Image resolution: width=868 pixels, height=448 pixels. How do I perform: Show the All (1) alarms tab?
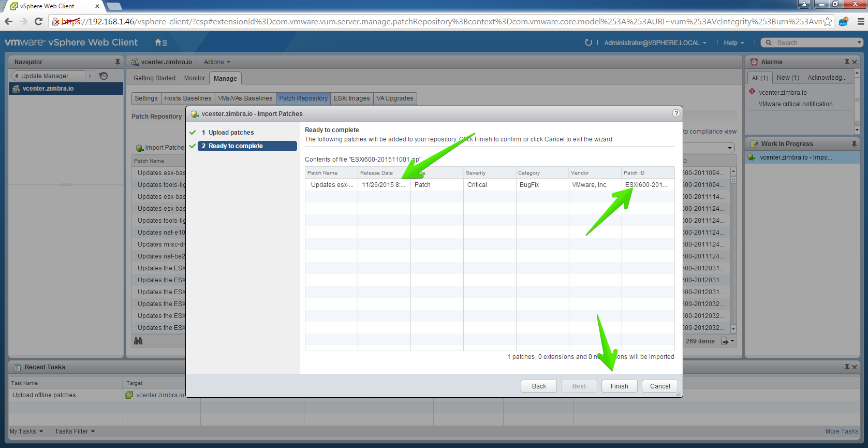[760, 78]
